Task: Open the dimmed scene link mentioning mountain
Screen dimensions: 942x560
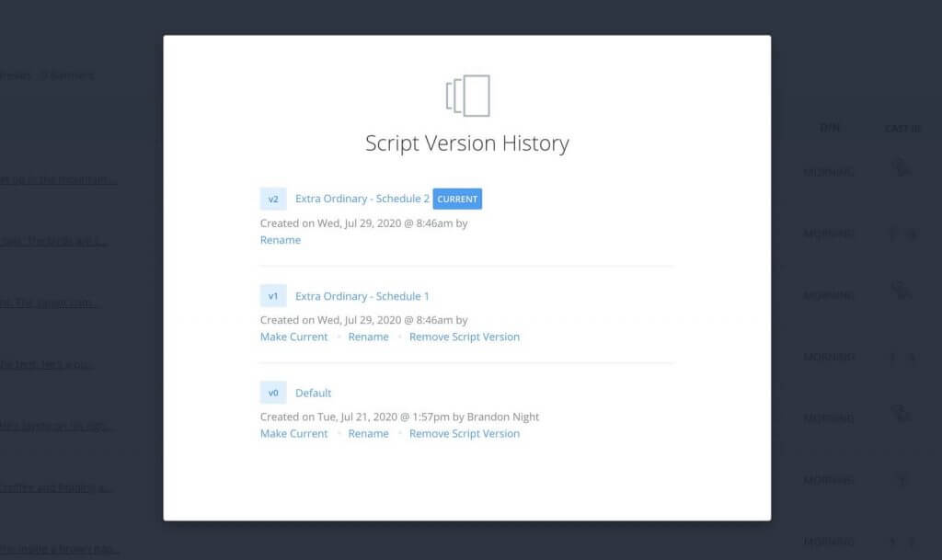Action: click(59, 179)
